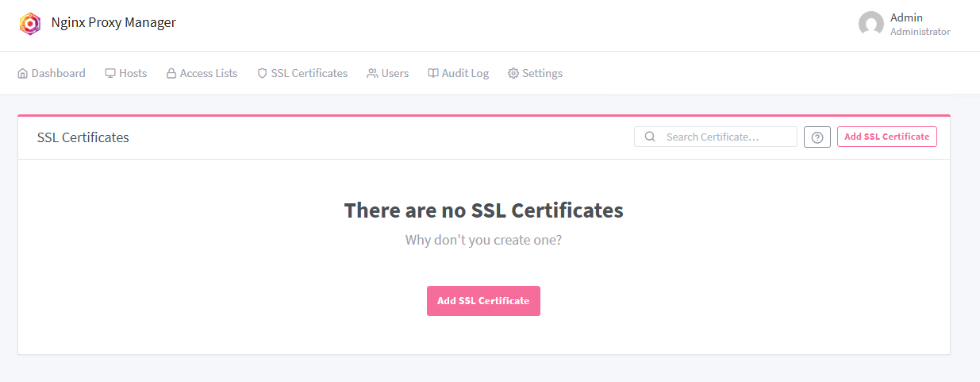The width and height of the screenshot is (980, 382).
Task: Click the book icon beside Audit Log
Action: (x=433, y=73)
